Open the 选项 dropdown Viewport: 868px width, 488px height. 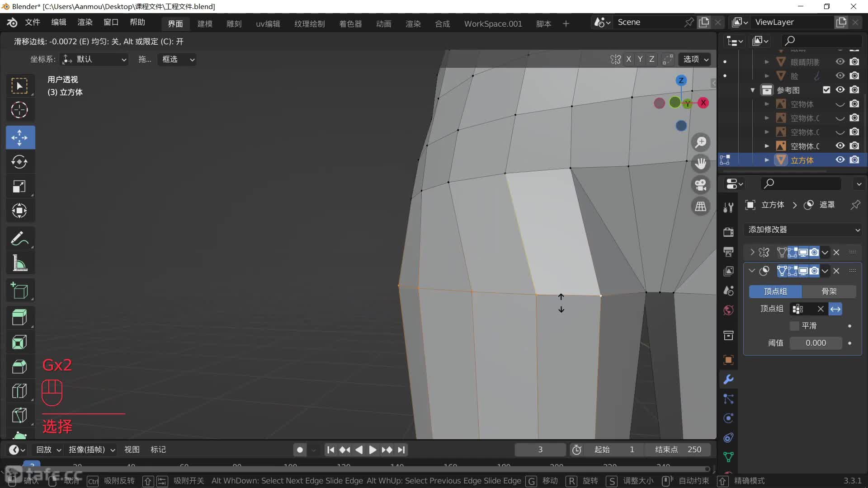pyautogui.click(x=696, y=59)
